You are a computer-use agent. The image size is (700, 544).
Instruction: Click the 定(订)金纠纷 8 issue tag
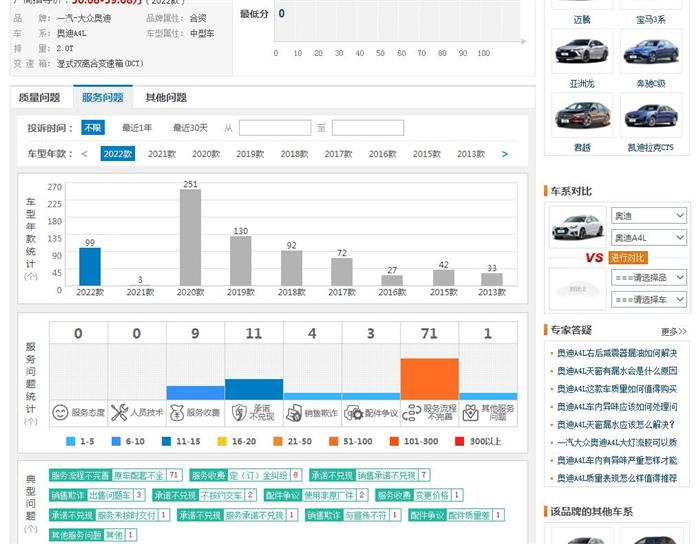(x=246, y=475)
